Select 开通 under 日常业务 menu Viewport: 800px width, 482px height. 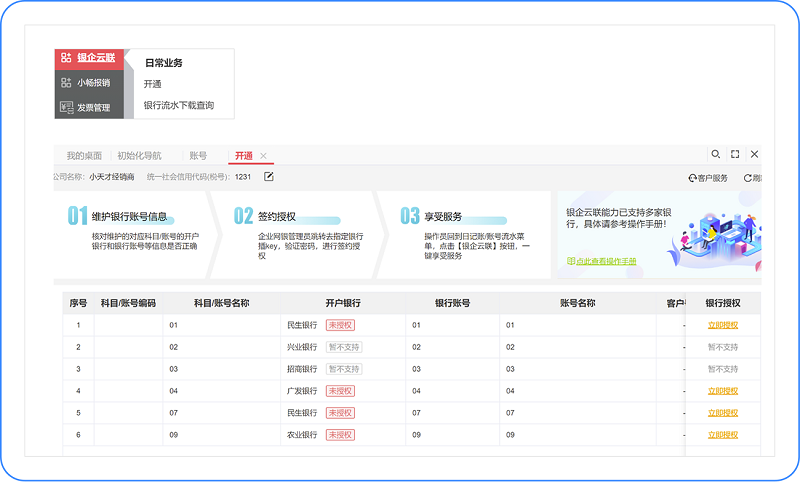[153, 84]
